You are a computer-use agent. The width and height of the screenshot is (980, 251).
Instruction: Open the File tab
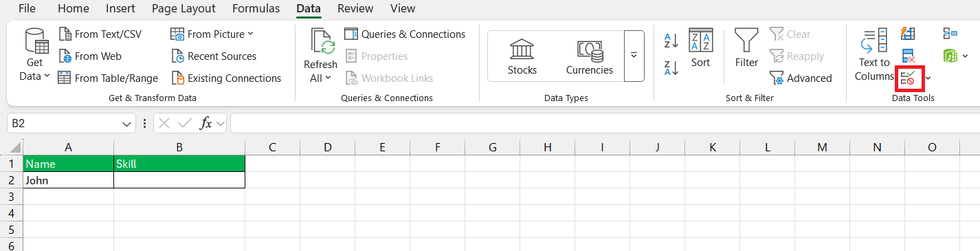coord(27,8)
